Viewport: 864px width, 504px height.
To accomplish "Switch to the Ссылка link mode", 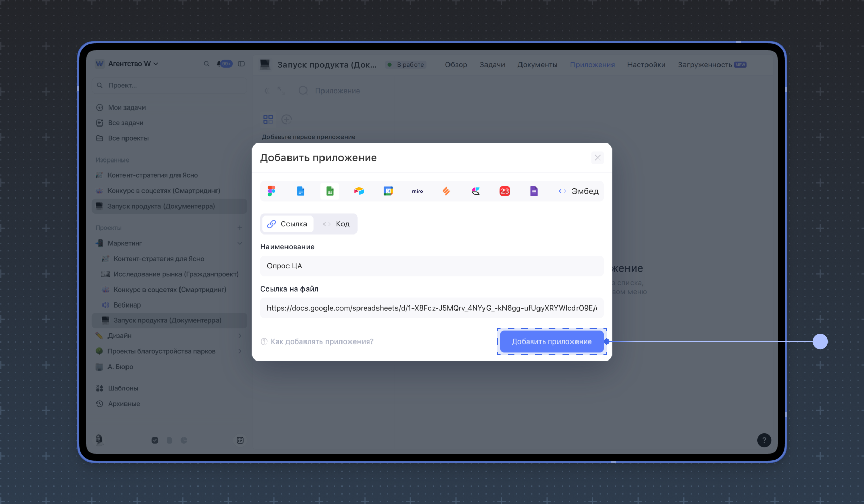I will pos(287,224).
